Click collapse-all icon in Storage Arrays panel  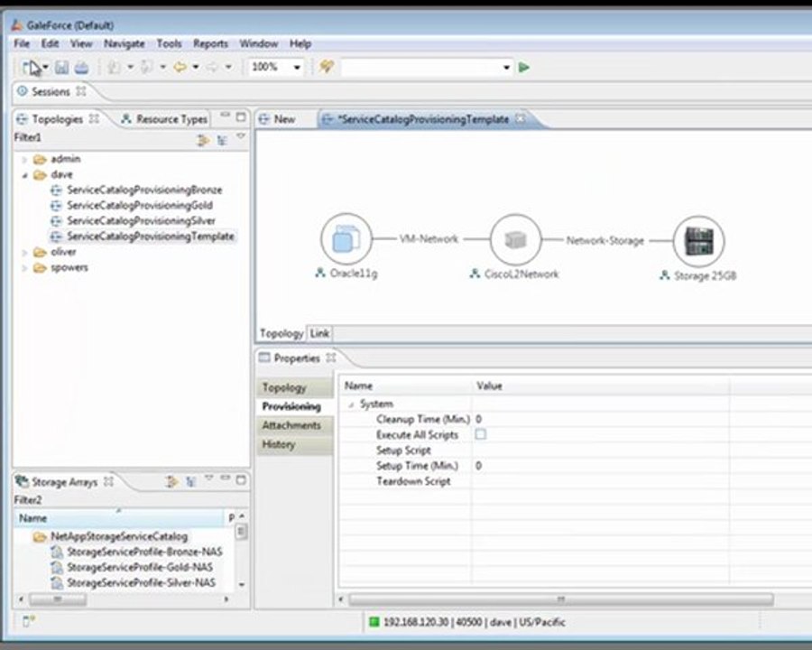coord(171,481)
